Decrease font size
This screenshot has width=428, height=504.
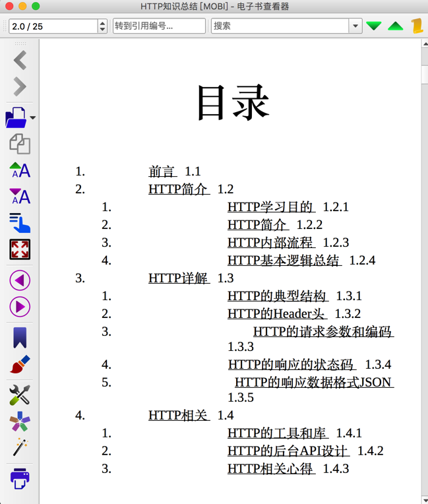20,196
